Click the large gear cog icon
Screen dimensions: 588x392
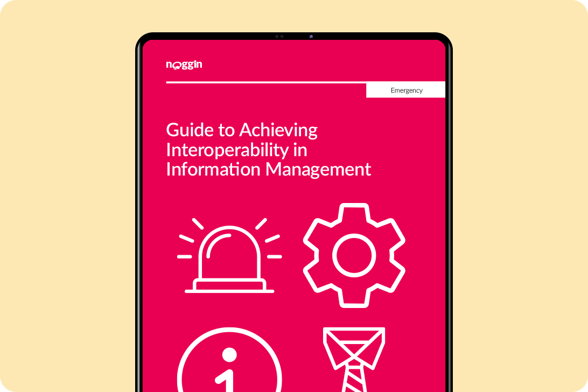point(354,255)
